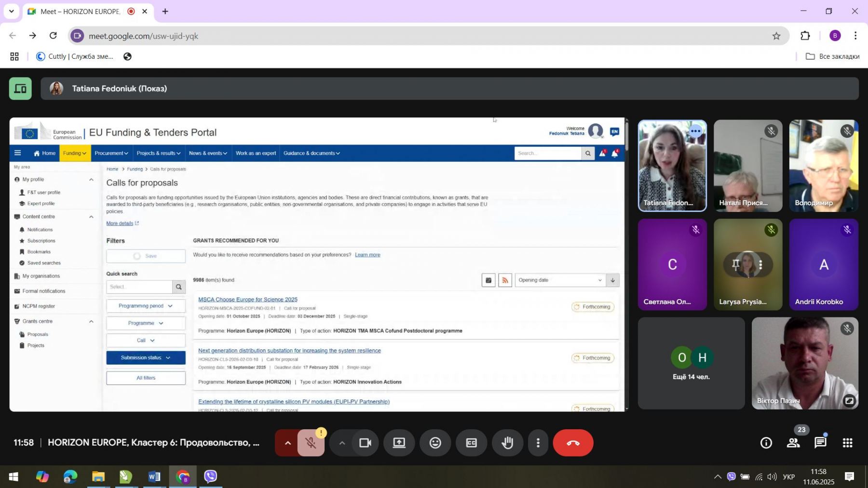Image resolution: width=868 pixels, height=488 pixels.
Task: Click the RSS feed icon
Action: coord(505,280)
